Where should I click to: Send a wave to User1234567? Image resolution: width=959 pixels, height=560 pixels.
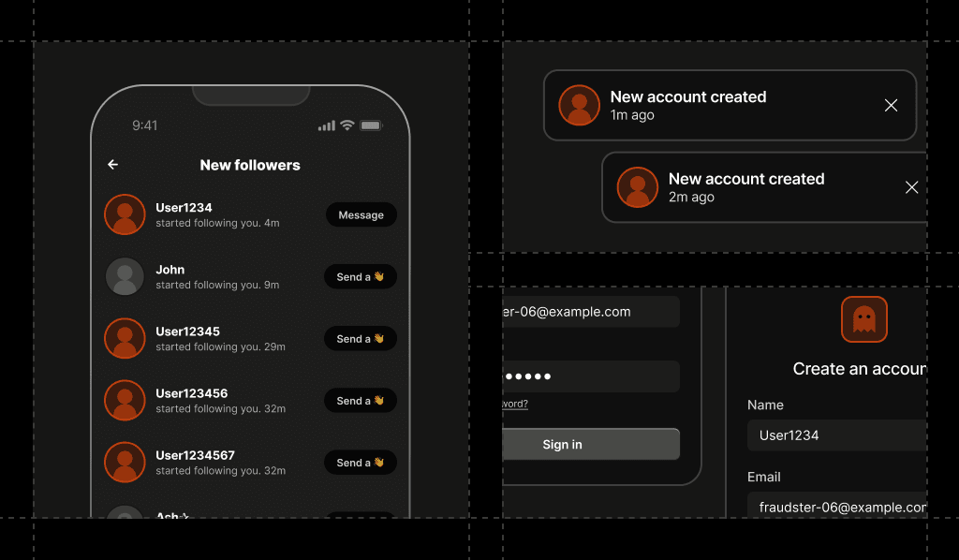click(x=361, y=463)
